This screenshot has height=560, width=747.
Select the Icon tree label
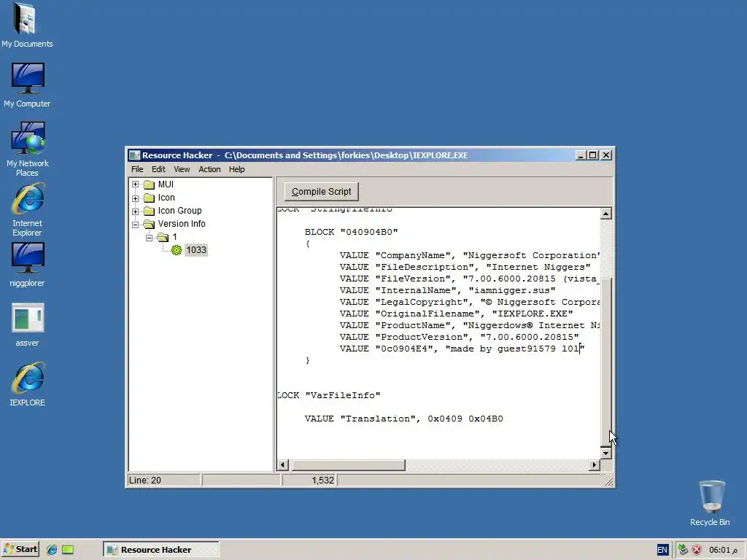[166, 198]
